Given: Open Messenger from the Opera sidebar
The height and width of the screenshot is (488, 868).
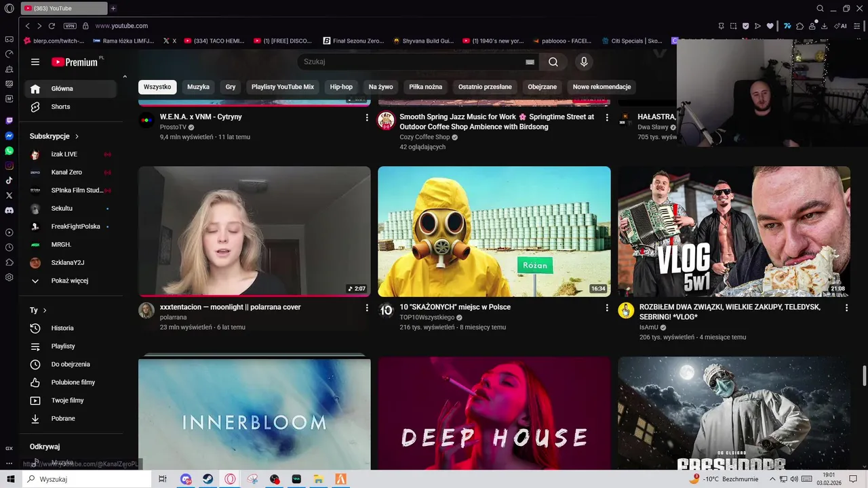Looking at the screenshot, I should (x=9, y=136).
